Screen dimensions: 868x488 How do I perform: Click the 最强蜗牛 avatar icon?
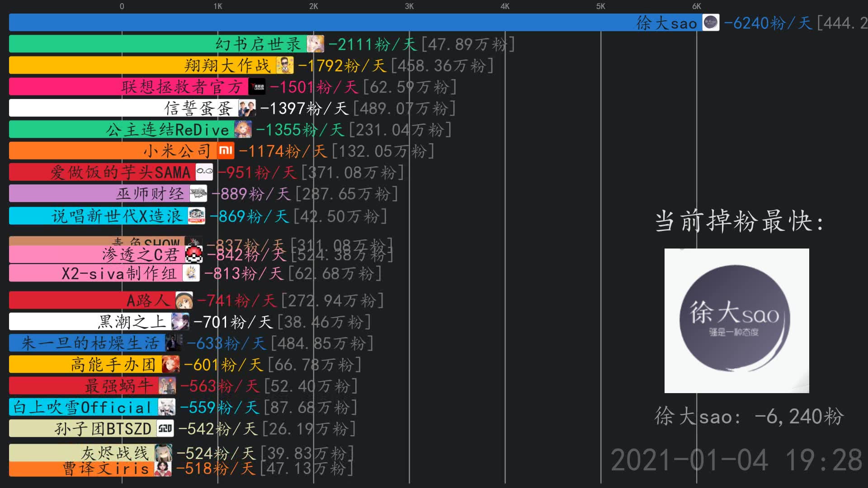pos(167,385)
